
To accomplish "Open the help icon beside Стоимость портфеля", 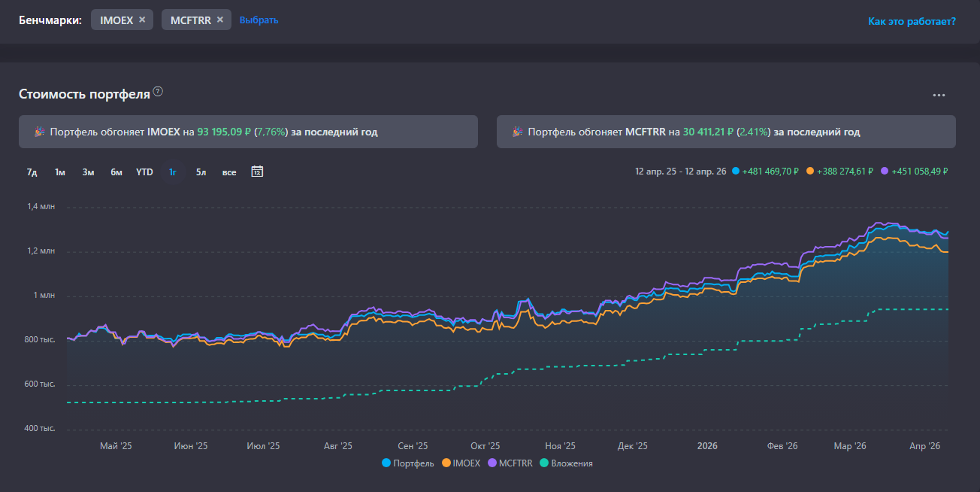I will coord(158,92).
